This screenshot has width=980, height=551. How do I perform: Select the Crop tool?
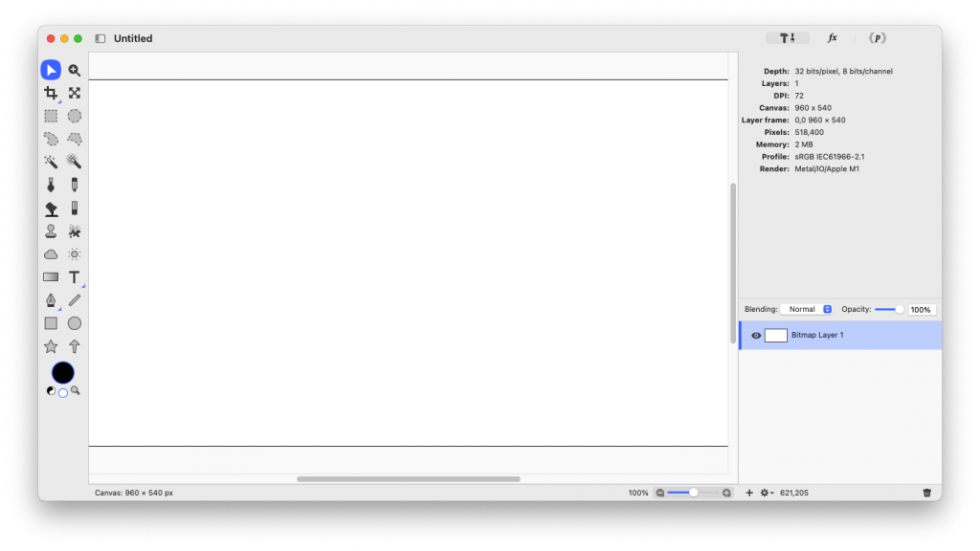(x=51, y=93)
